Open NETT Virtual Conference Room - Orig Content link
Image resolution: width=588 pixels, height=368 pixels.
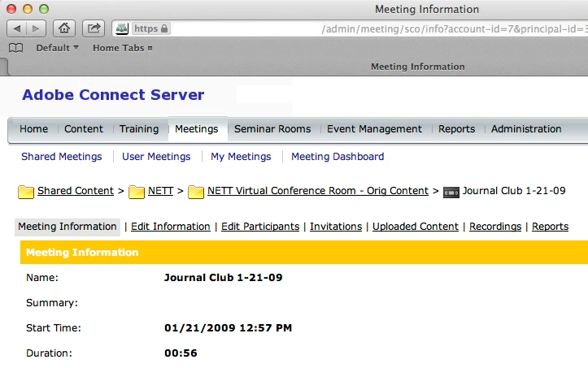(x=318, y=191)
